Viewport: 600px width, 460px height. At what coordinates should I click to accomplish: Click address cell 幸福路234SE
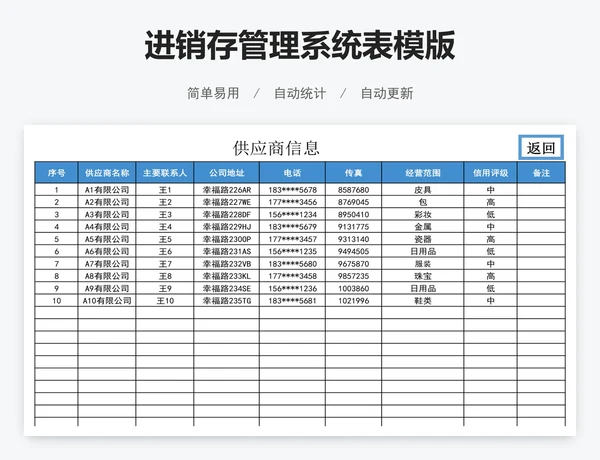tap(227, 288)
